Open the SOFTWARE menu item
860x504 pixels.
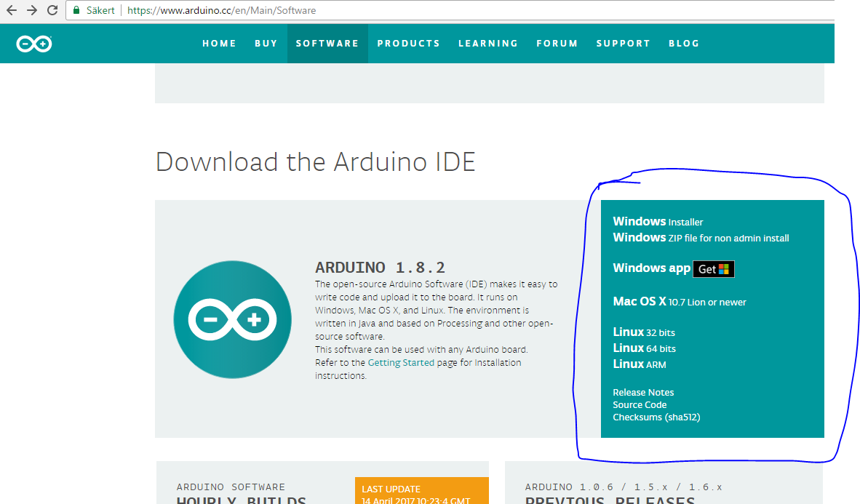(x=327, y=43)
